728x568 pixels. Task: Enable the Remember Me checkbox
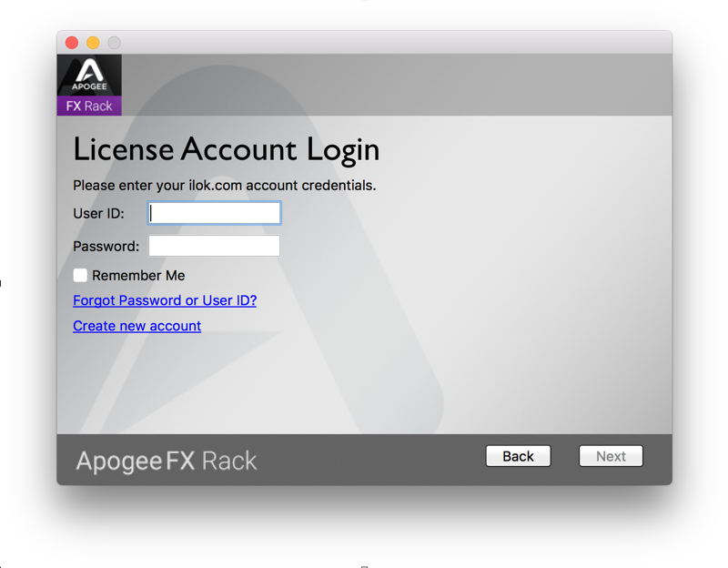80,276
